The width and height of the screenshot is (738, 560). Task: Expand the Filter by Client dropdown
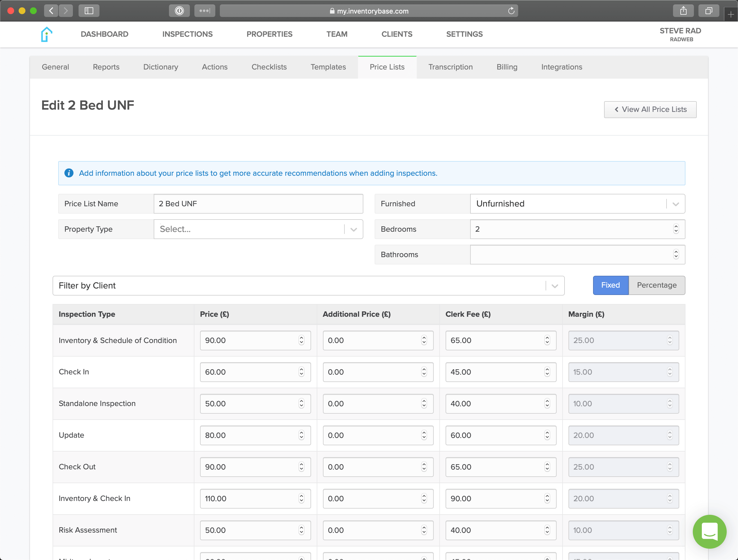point(308,285)
